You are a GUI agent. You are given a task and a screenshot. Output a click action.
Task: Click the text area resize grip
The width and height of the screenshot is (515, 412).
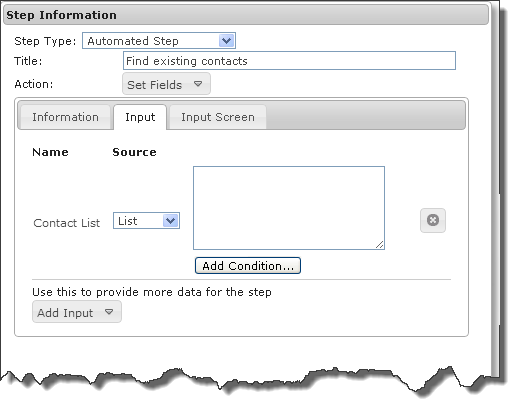pos(380,245)
